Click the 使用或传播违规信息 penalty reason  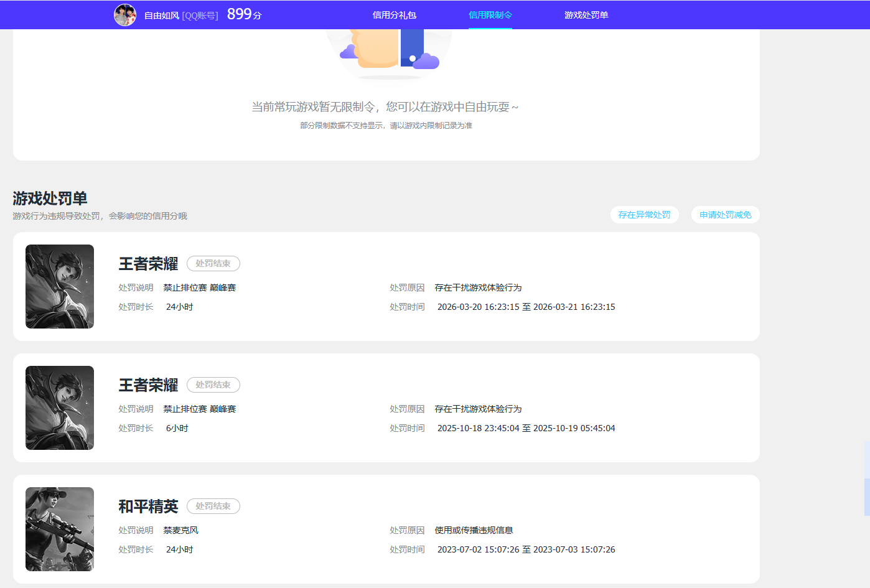pyautogui.click(x=474, y=530)
